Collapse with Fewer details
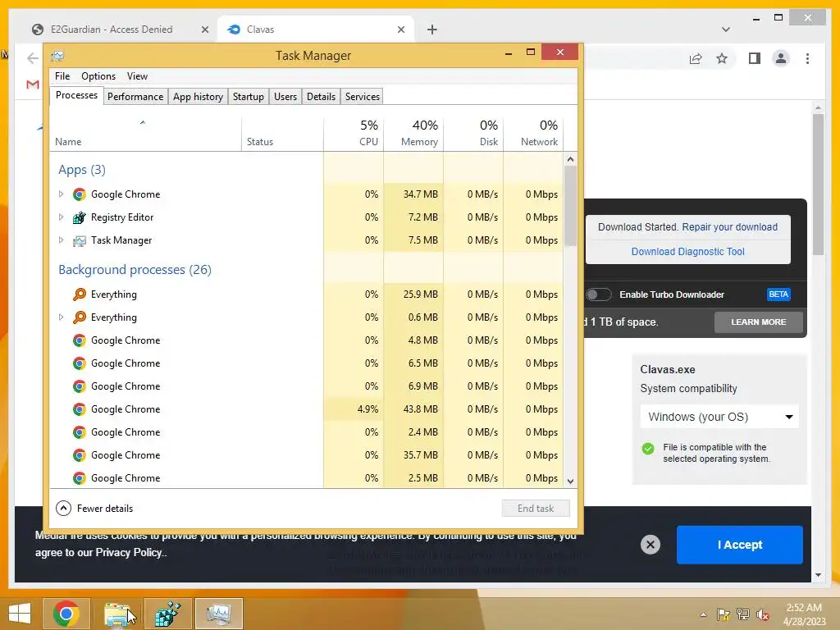Viewport: 840px width, 630px height. [x=94, y=508]
